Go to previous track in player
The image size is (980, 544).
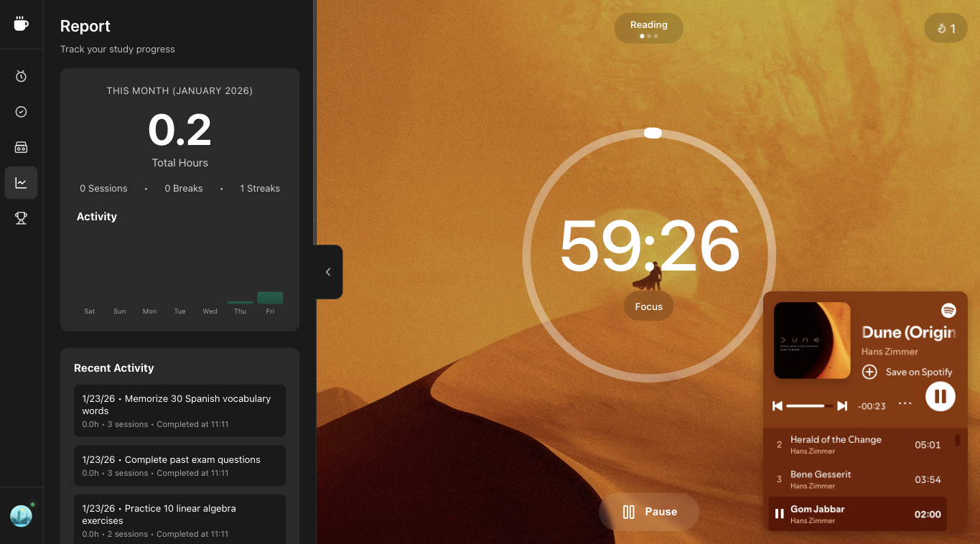(777, 406)
